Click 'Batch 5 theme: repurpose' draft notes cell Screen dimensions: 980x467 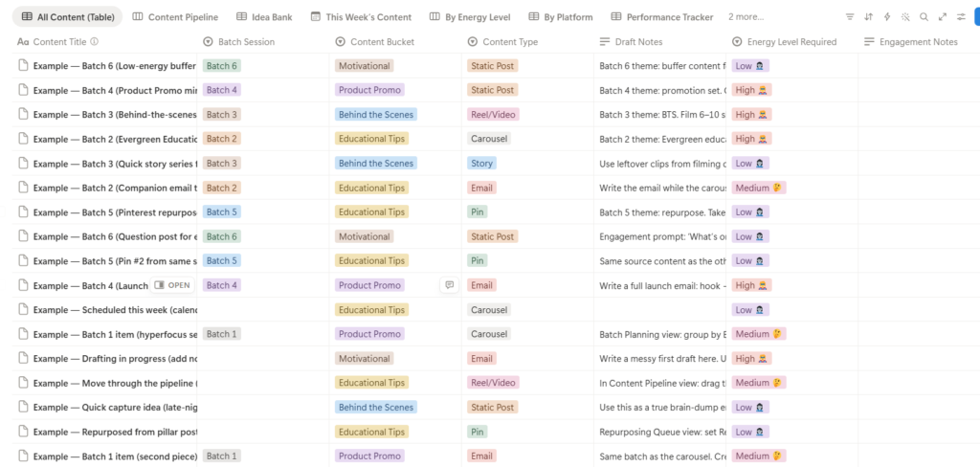point(660,211)
